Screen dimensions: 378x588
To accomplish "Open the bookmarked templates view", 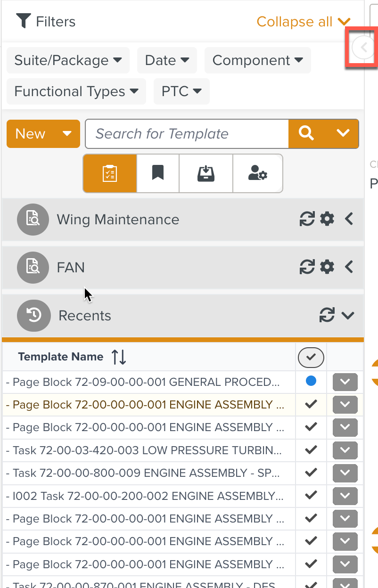I will (158, 173).
